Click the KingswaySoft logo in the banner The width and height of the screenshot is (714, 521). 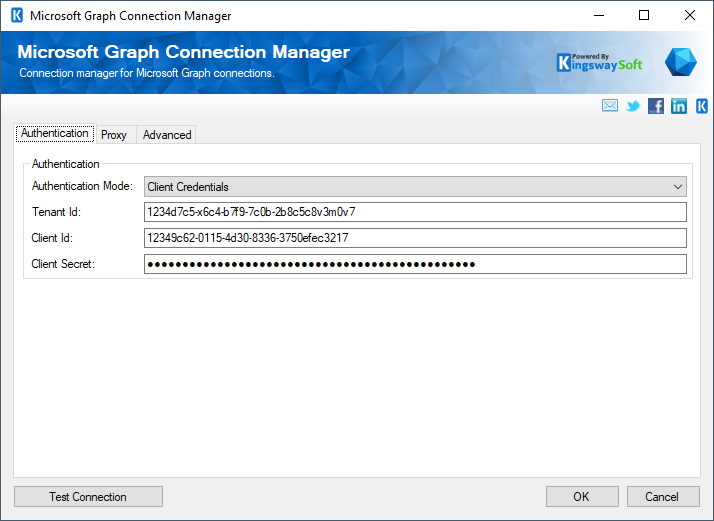tap(599, 62)
